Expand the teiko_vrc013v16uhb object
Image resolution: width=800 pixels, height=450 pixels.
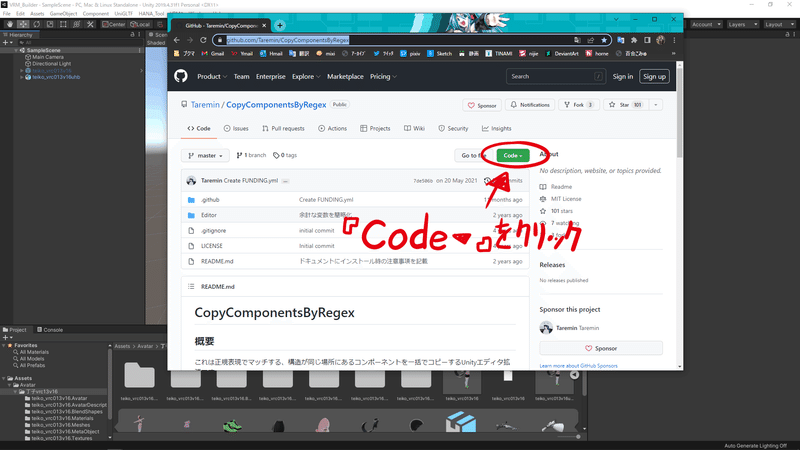pyautogui.click(x=22, y=77)
